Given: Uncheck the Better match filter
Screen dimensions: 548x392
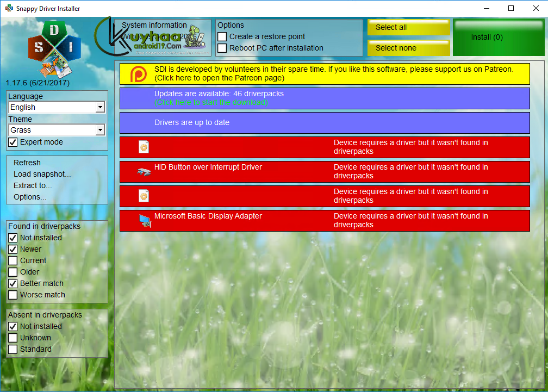Looking at the screenshot, I should pos(13,283).
